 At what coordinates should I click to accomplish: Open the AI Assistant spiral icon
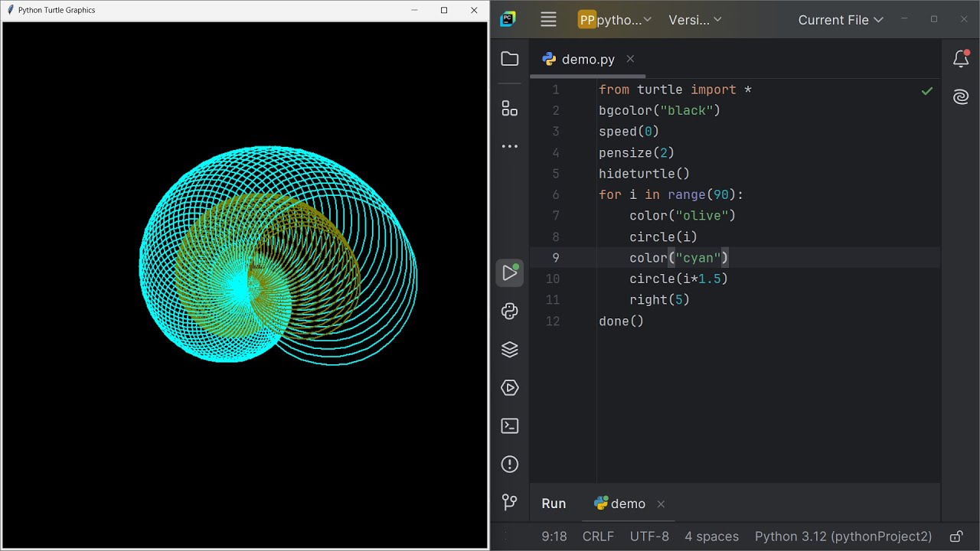(x=961, y=97)
